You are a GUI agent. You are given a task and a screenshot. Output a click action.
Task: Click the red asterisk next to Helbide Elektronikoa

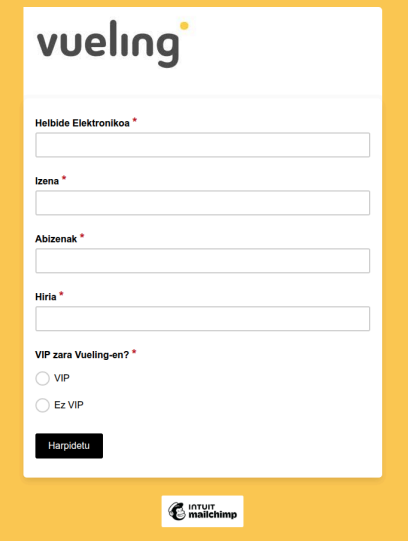click(135, 120)
